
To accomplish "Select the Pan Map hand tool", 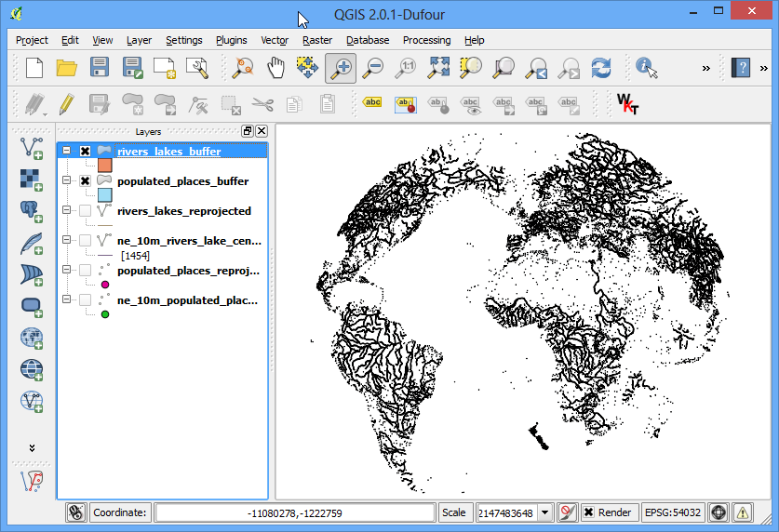I will [x=275, y=68].
